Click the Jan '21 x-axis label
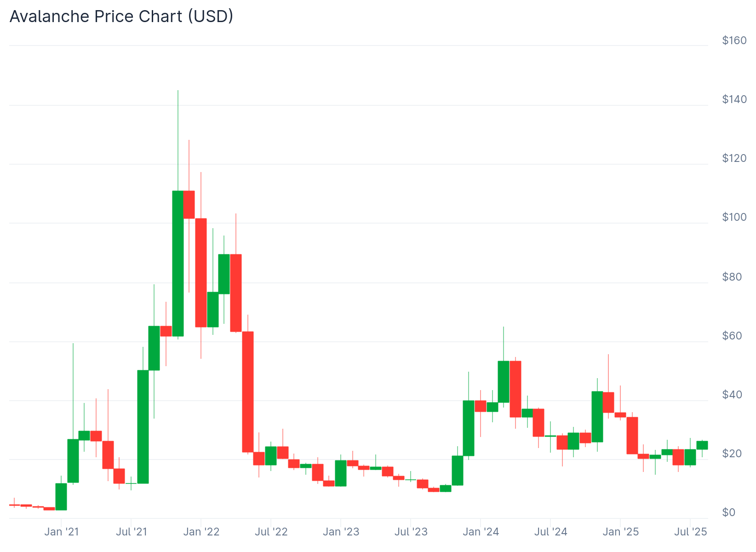Screen dimensions: 756x552 click(x=62, y=532)
